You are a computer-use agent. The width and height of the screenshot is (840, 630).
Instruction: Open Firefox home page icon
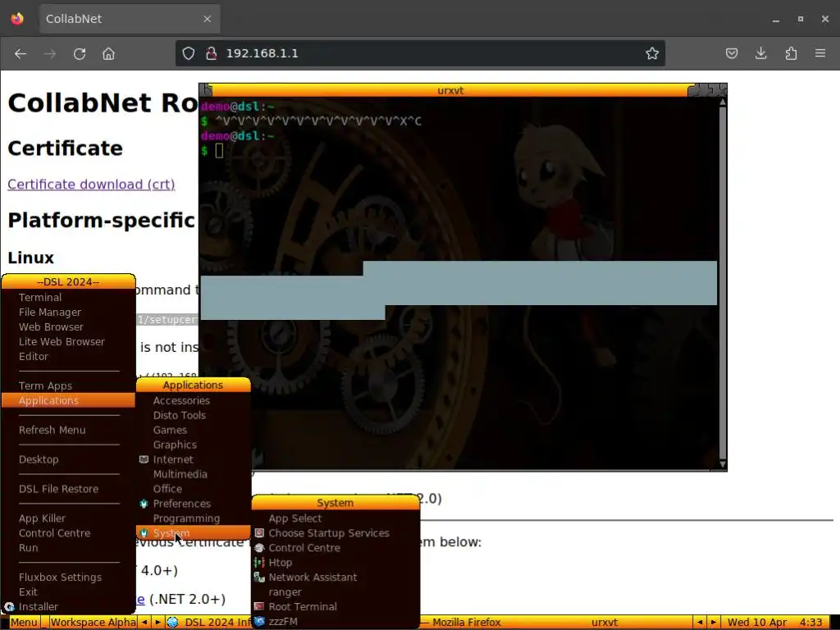click(x=109, y=53)
